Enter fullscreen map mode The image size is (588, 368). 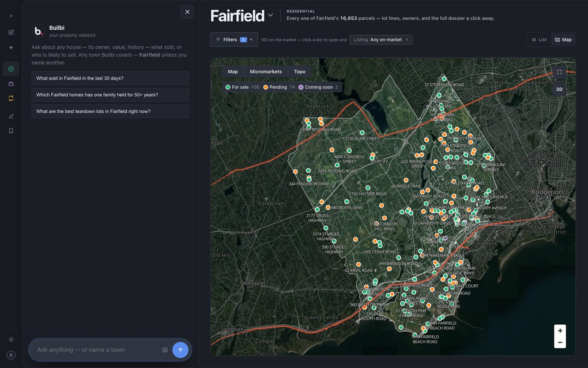click(x=559, y=72)
